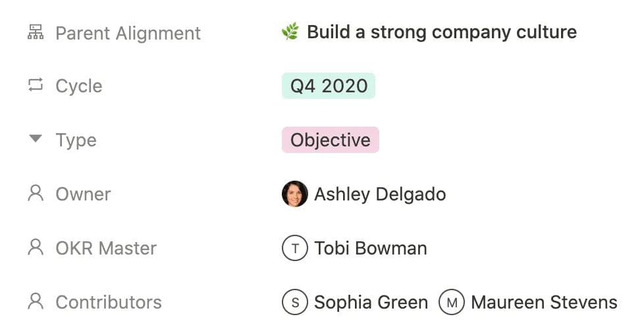The width and height of the screenshot is (644, 331).
Task: Open 'Build a strong company culture' link
Action: pyautogui.click(x=441, y=32)
